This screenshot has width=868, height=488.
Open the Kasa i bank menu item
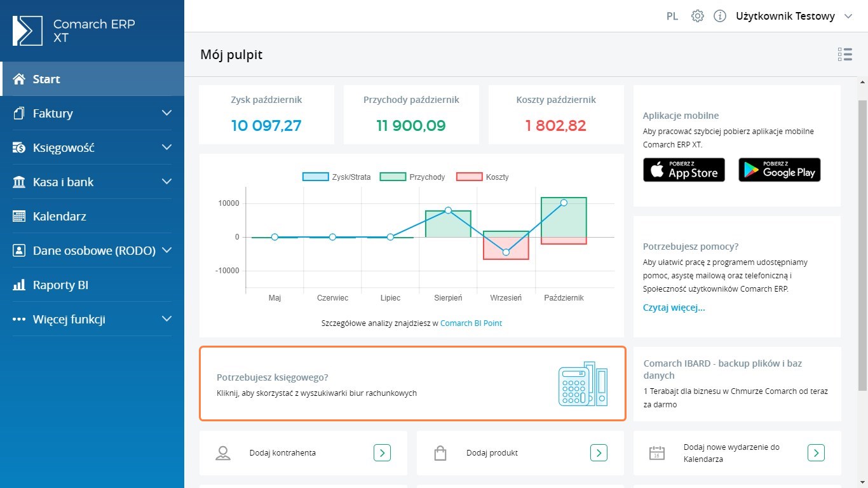(x=92, y=182)
